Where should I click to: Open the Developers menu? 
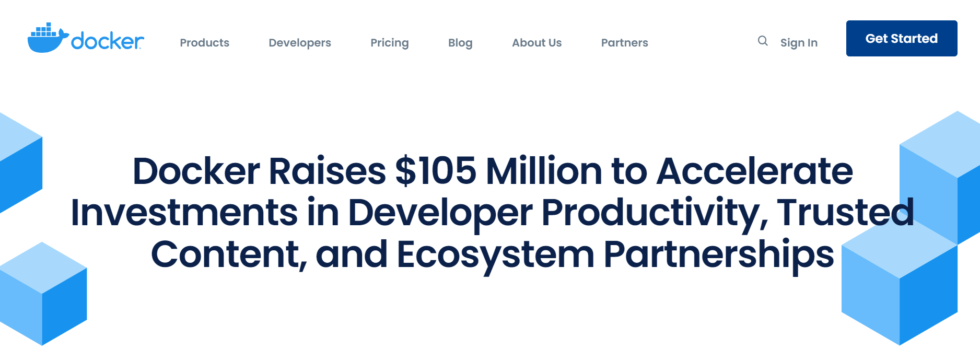point(300,43)
